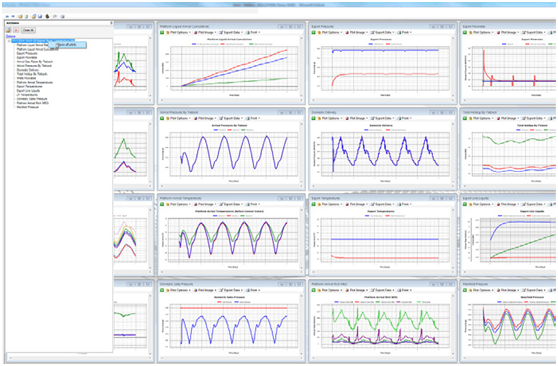Open Print menu in the Export Temperatures window
The width and height of the screenshot is (558, 366).
(x=405, y=204)
